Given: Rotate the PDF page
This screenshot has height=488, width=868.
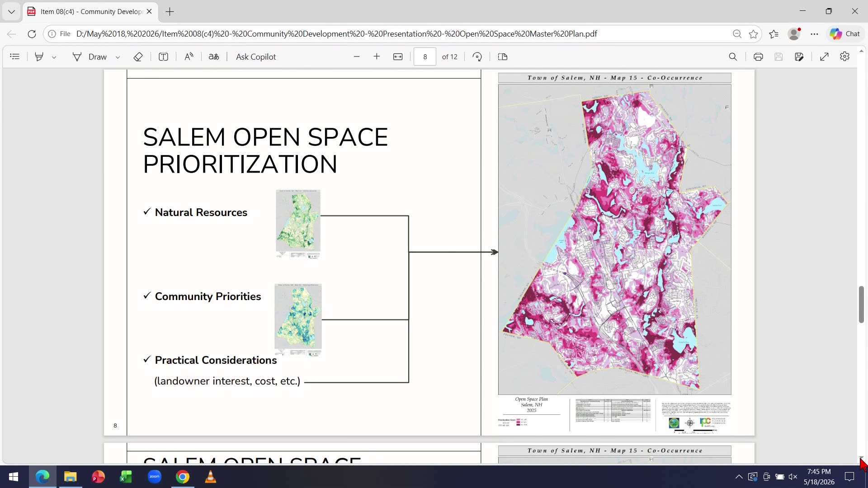Looking at the screenshot, I should [477, 57].
